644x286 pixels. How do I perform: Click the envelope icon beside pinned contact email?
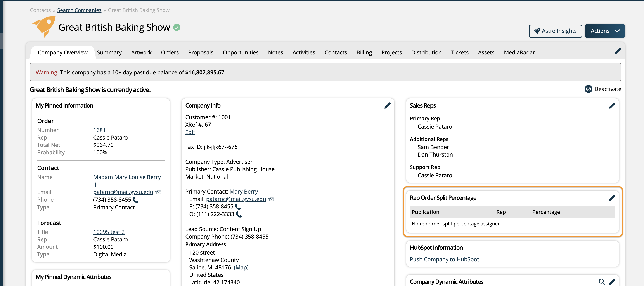click(158, 192)
